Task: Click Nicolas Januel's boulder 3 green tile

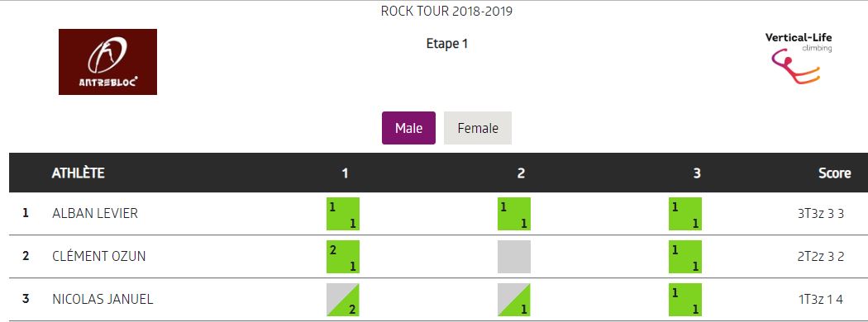Action: [684, 300]
